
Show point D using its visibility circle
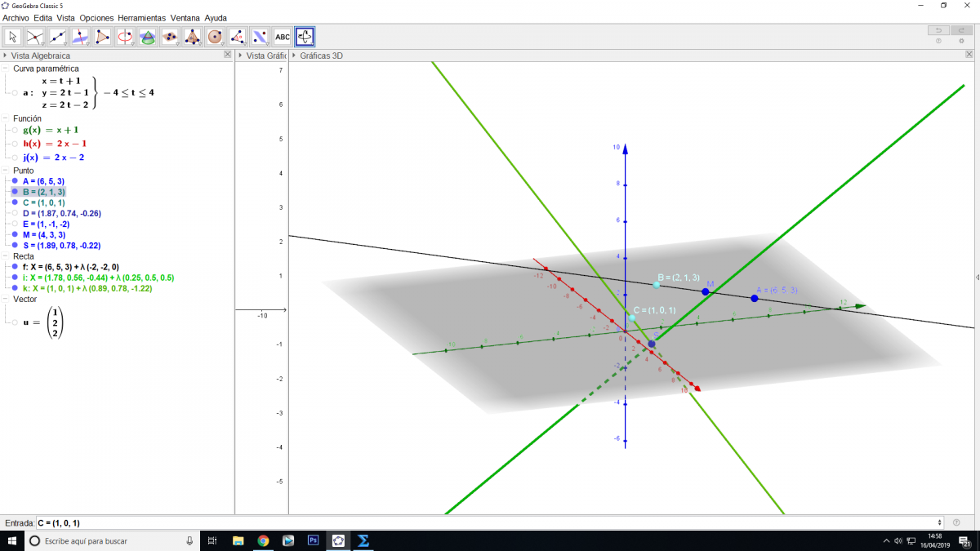(x=16, y=213)
